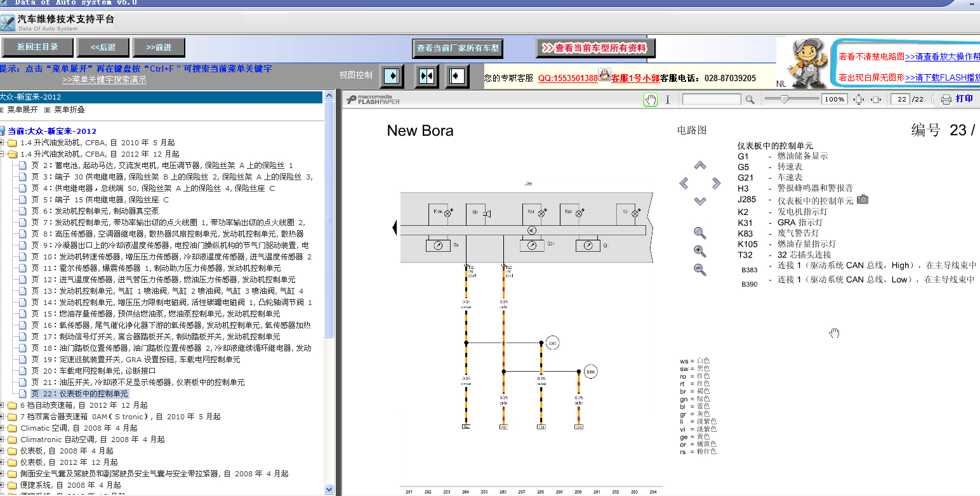Screen dimensions: 980x496
Task: Click the printer icon in FlashPaper toolbar
Action: click(946, 100)
